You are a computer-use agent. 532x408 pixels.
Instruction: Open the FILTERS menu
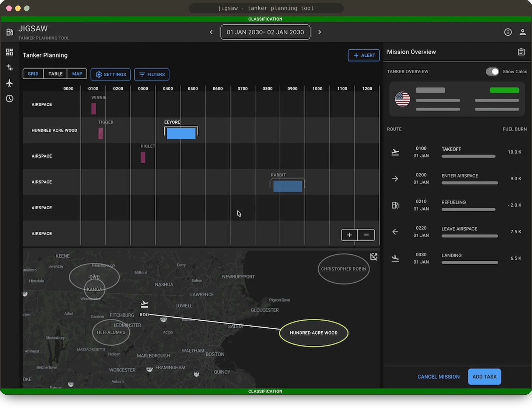(152, 74)
